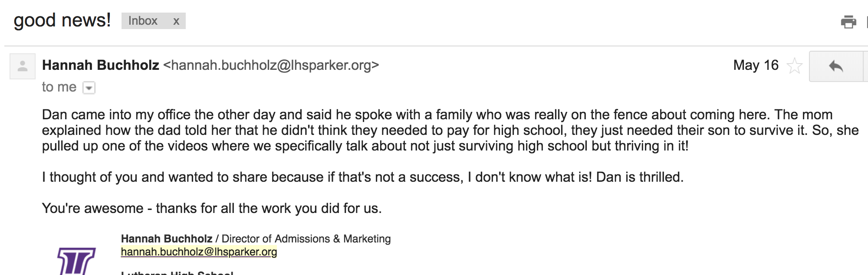This screenshot has width=868, height=275.
Task: Print the good news! email
Action: click(848, 22)
